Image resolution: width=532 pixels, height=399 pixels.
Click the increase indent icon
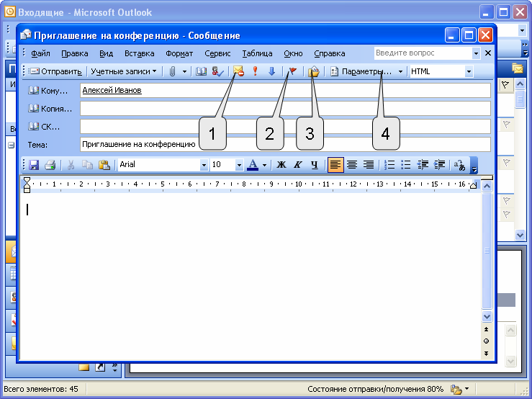pos(439,165)
